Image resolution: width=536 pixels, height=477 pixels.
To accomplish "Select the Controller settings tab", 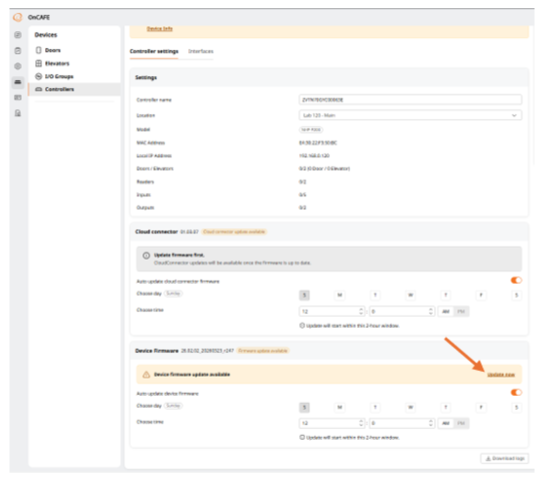I will coord(154,51).
